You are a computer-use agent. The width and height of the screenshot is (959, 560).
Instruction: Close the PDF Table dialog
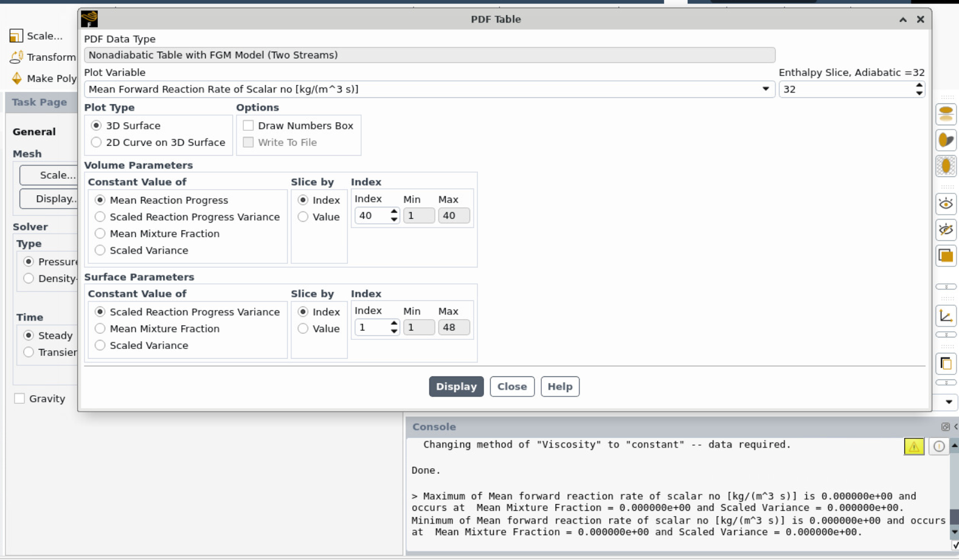pyautogui.click(x=921, y=19)
